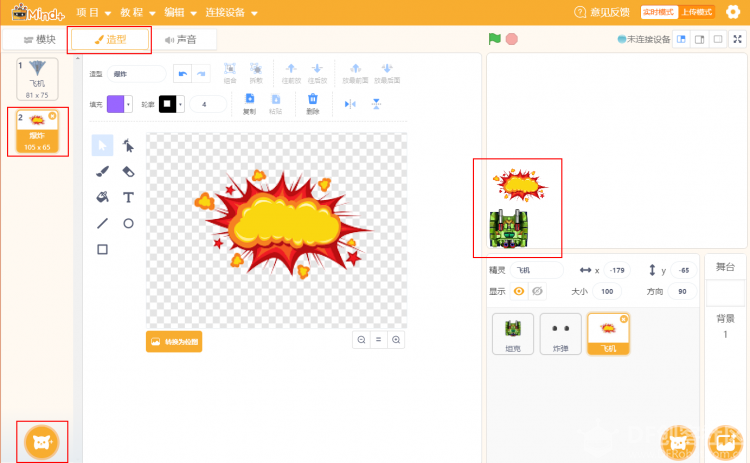Switch to the 造型 costumes tab
This screenshot has width=750, height=463.
pos(110,40)
